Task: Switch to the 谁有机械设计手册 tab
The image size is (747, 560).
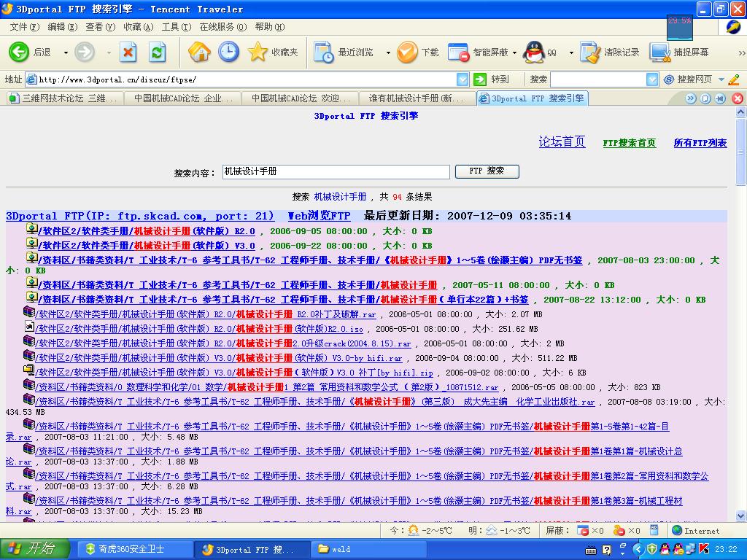Action: tap(417, 98)
